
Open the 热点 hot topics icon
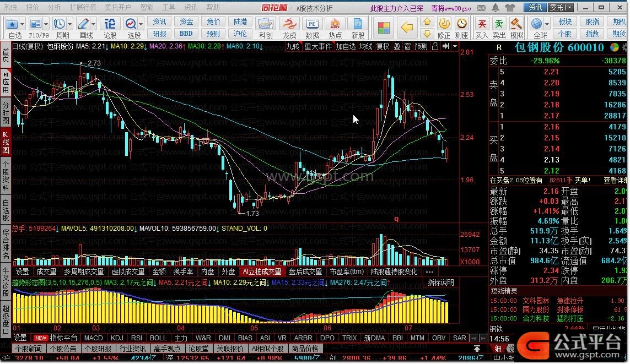335,24
